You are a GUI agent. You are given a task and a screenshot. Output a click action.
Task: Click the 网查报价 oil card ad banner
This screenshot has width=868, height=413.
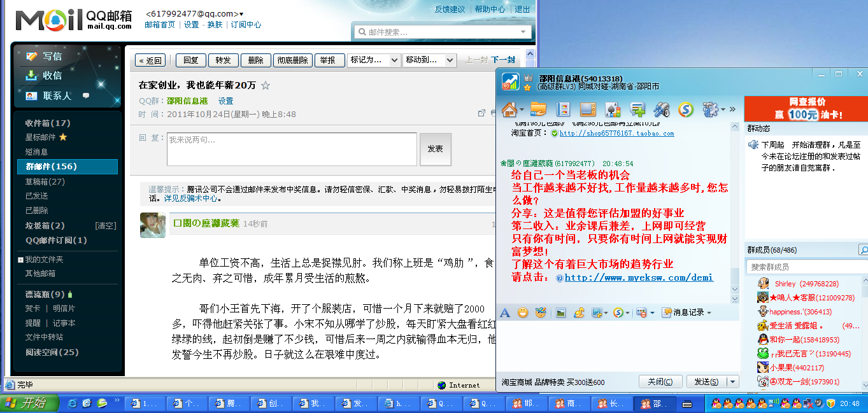806,109
